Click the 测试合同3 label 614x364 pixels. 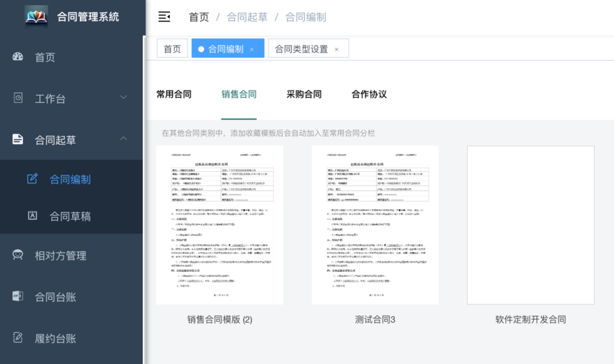[375, 319]
